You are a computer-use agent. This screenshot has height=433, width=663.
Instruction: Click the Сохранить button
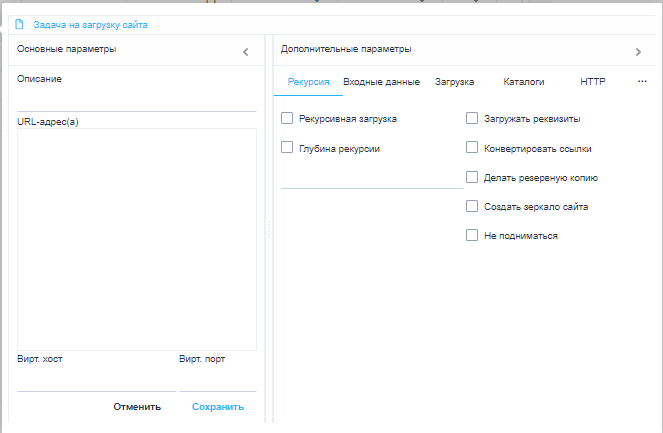(x=217, y=406)
